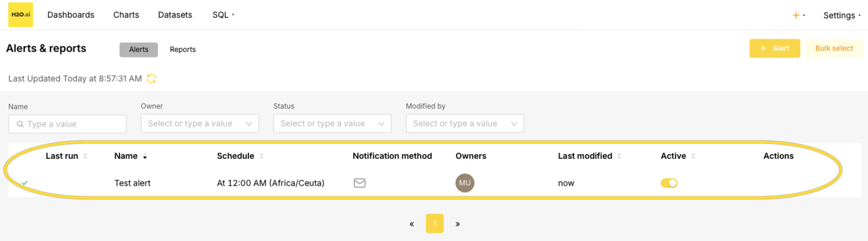Open the Dashboards menu item
Screen dimensions: 868x241
point(70,15)
